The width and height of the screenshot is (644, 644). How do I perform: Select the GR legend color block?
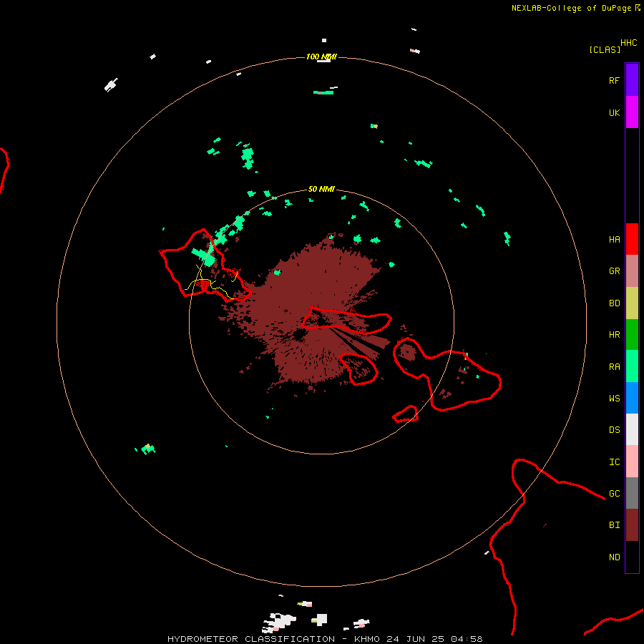click(632, 271)
